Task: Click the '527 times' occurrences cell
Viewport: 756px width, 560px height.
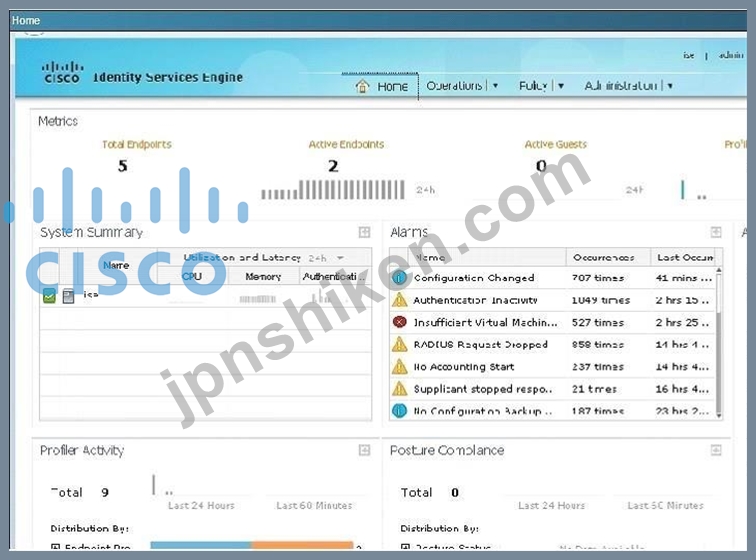Action: (598, 322)
